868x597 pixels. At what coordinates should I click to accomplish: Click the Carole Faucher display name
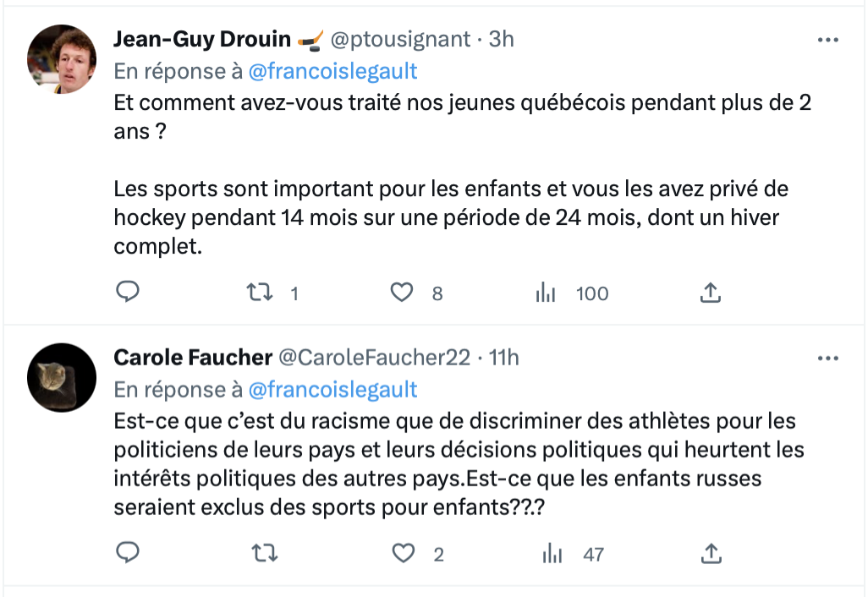193,358
